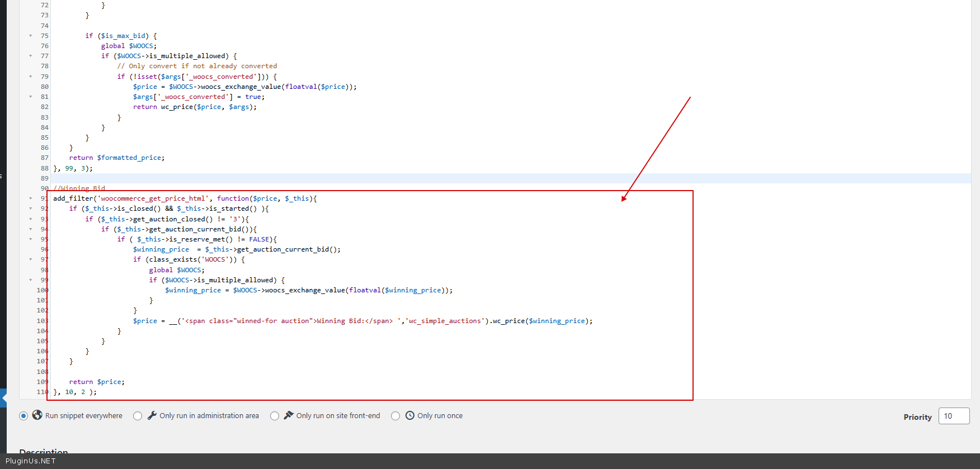980x469 pixels.
Task: Place cursor on empty line 89
Action: (336, 178)
